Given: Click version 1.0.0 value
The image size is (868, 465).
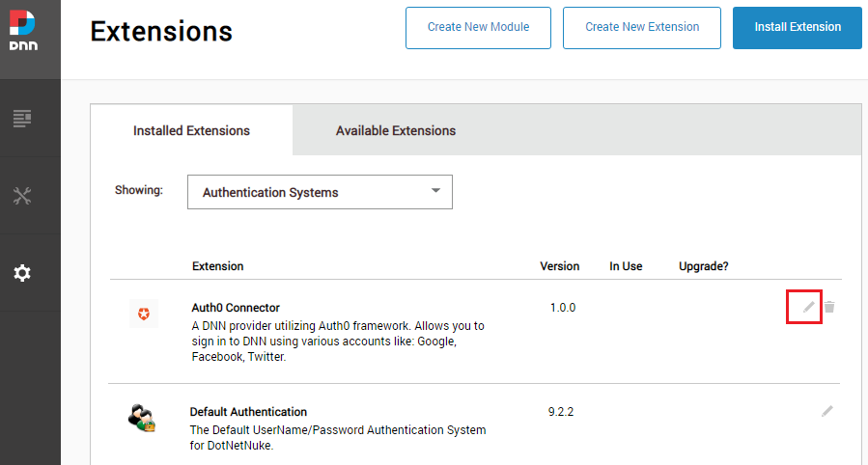Looking at the screenshot, I should (x=563, y=308).
